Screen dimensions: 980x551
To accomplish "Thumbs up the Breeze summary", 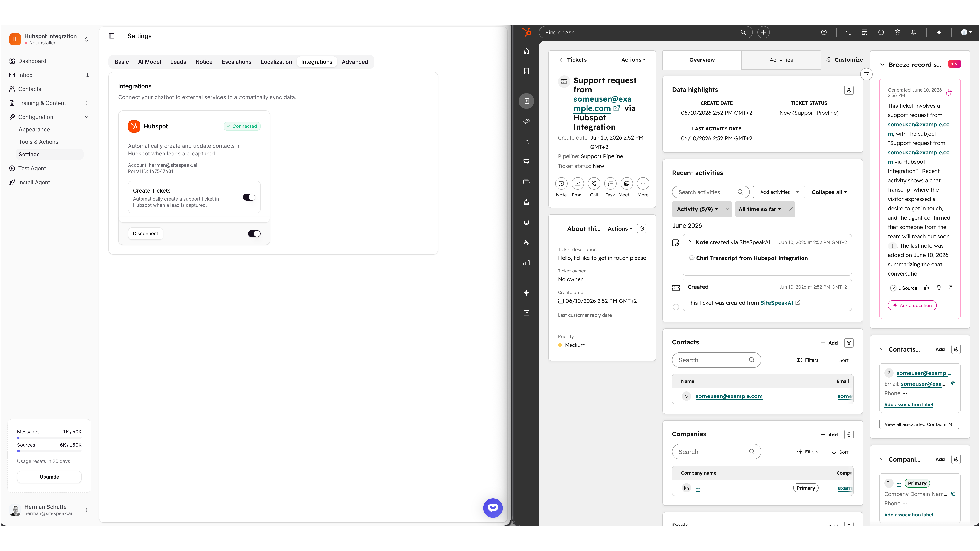I will [927, 288].
